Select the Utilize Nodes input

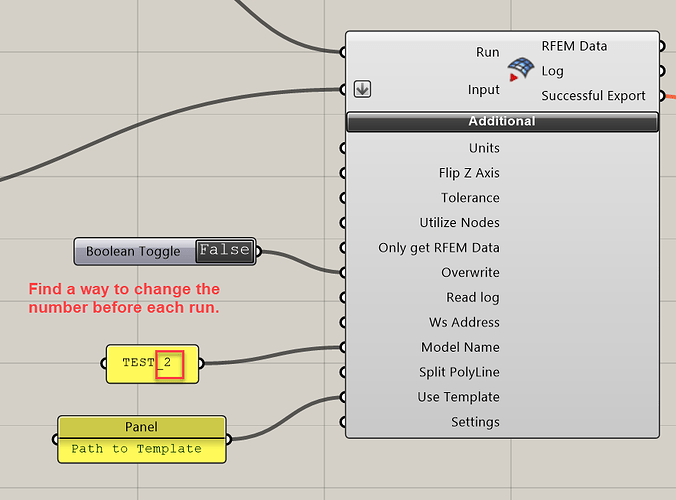459,223
